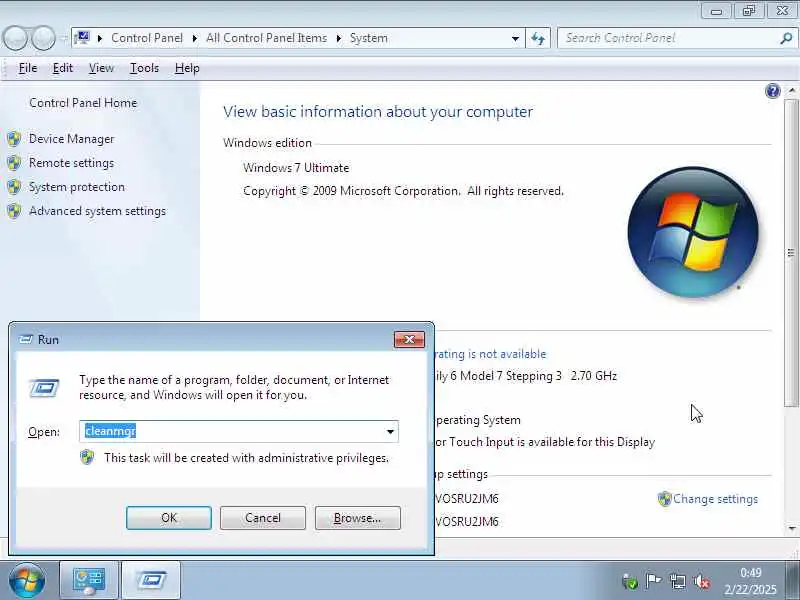The width and height of the screenshot is (800, 600).
Task: Open the network tray icon
Action: tap(678, 581)
